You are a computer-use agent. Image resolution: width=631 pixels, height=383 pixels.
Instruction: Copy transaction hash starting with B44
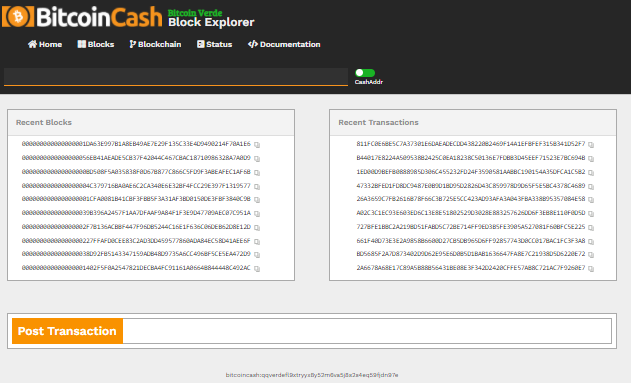coord(591,159)
